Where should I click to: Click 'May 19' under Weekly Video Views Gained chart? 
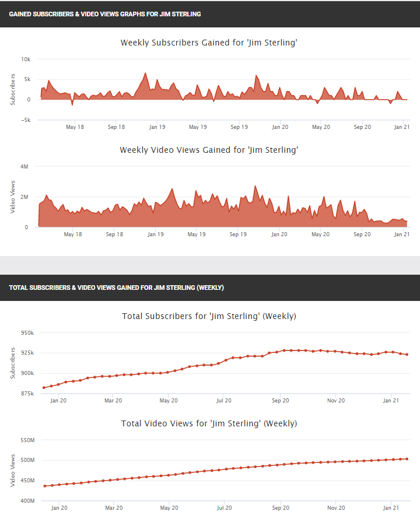pyautogui.click(x=197, y=234)
